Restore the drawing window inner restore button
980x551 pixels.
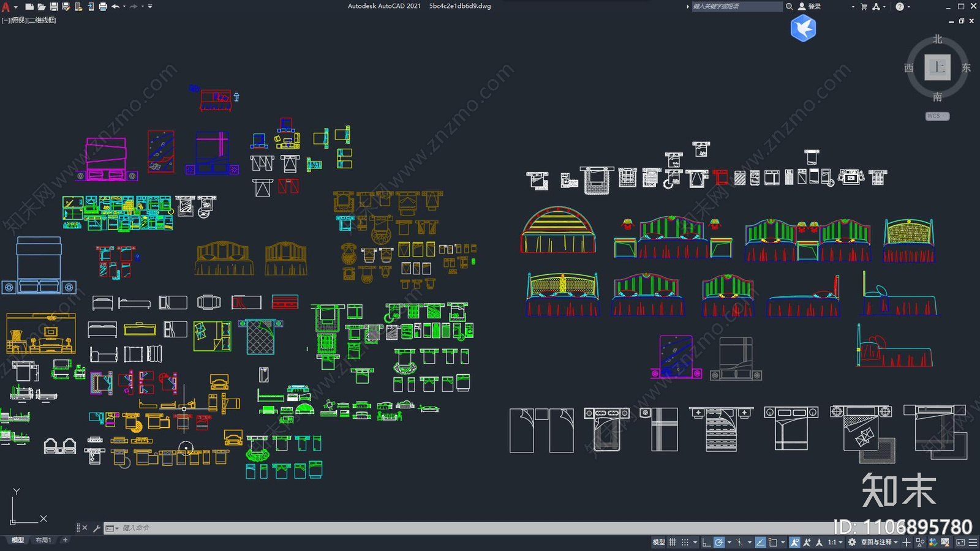961,21
